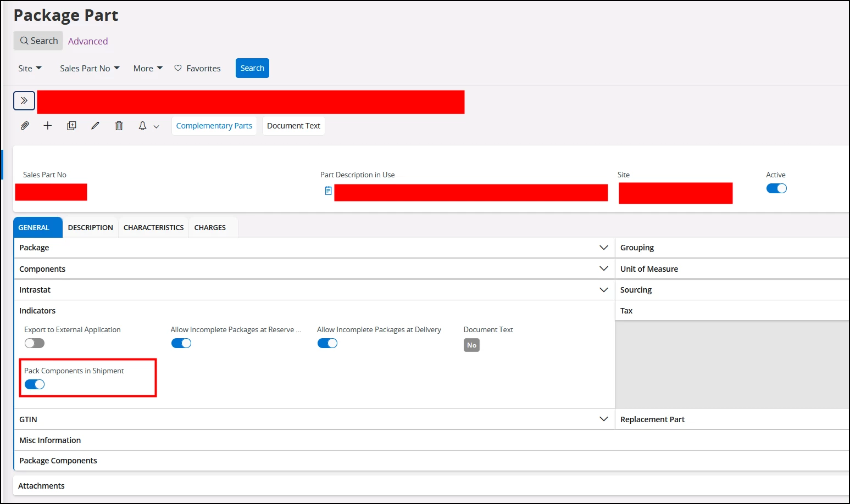Switch to the GENERAL tab

click(x=38, y=227)
